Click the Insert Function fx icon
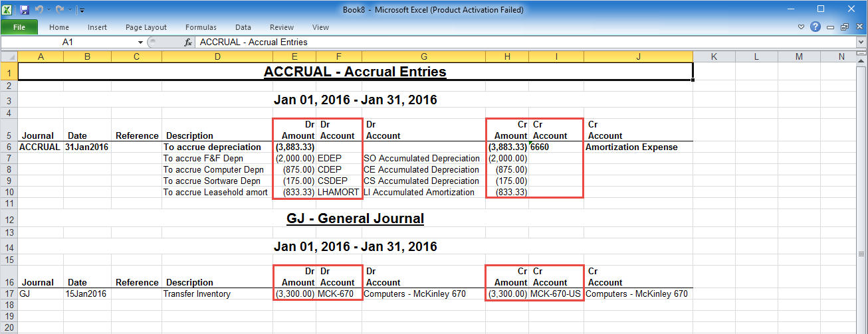 click(x=188, y=42)
